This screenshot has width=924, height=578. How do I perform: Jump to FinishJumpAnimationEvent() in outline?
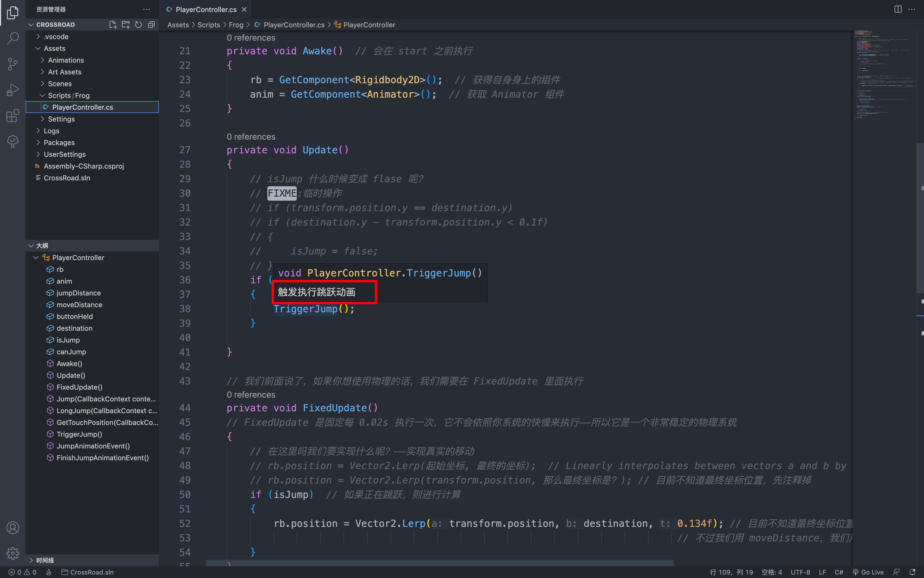pyautogui.click(x=92, y=458)
